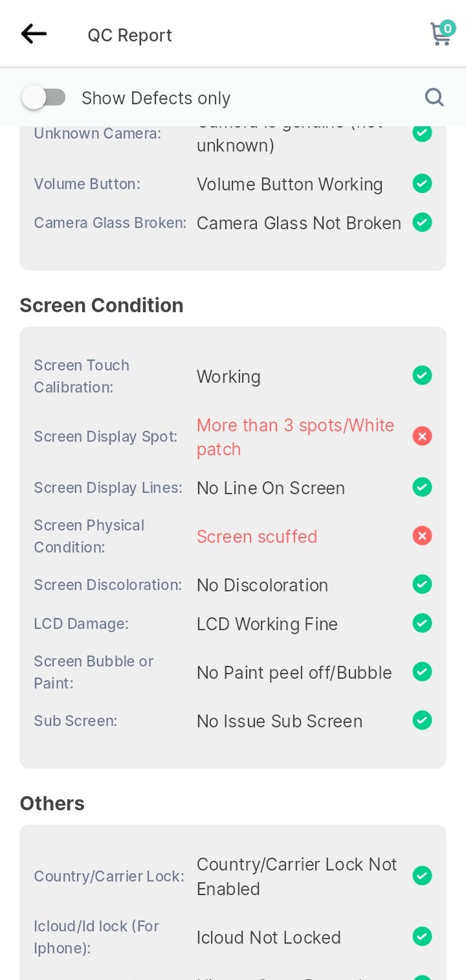
Task: Click the green check for No Discoloration
Action: click(x=422, y=584)
